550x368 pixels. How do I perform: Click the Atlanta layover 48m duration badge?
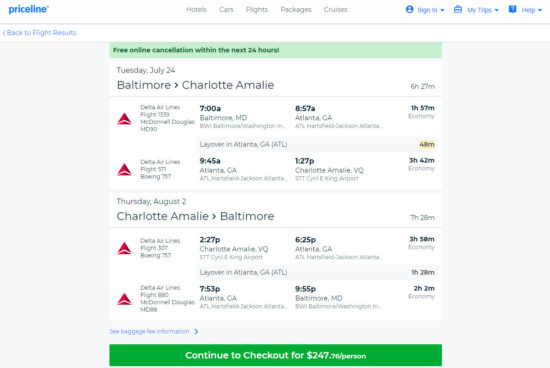coord(427,145)
